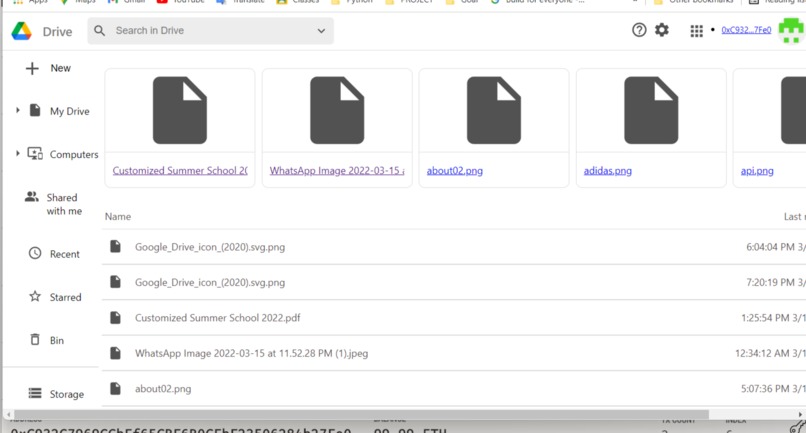Click the My Drive file icon

[x=35, y=110]
